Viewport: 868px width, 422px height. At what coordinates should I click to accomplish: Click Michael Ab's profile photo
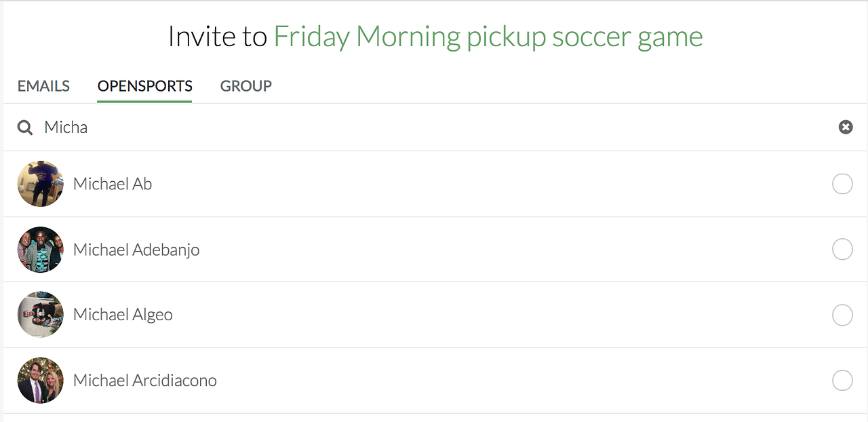click(41, 184)
